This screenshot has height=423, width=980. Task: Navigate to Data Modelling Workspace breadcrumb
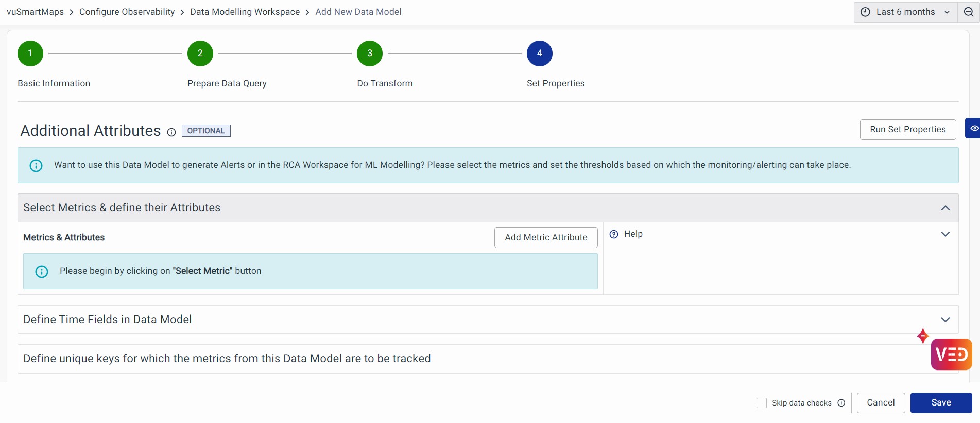tap(245, 12)
